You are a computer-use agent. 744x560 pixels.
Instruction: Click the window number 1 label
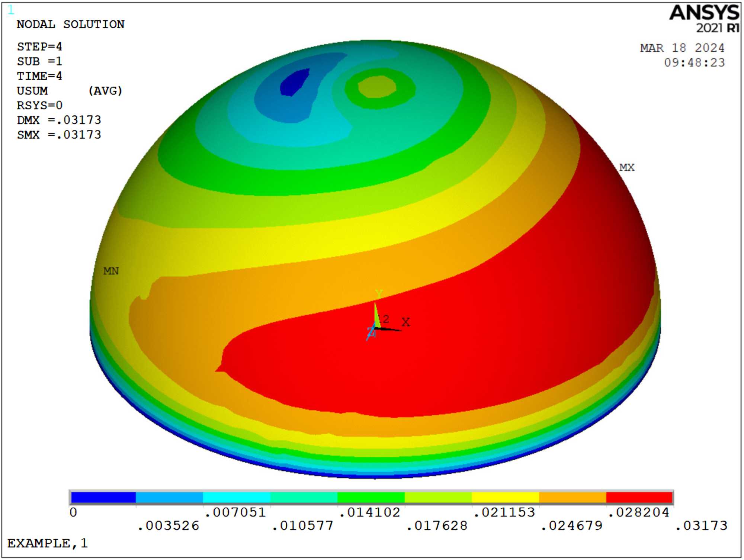pos(11,10)
